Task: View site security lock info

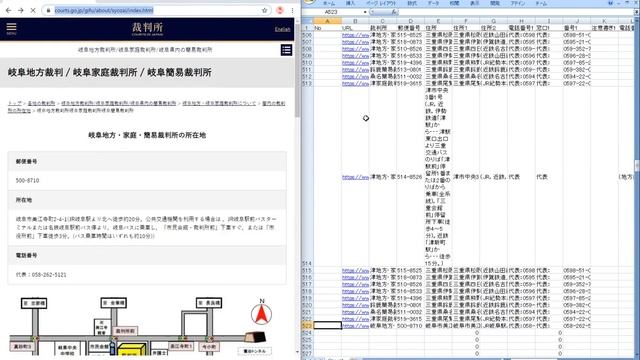Action: 49,10
